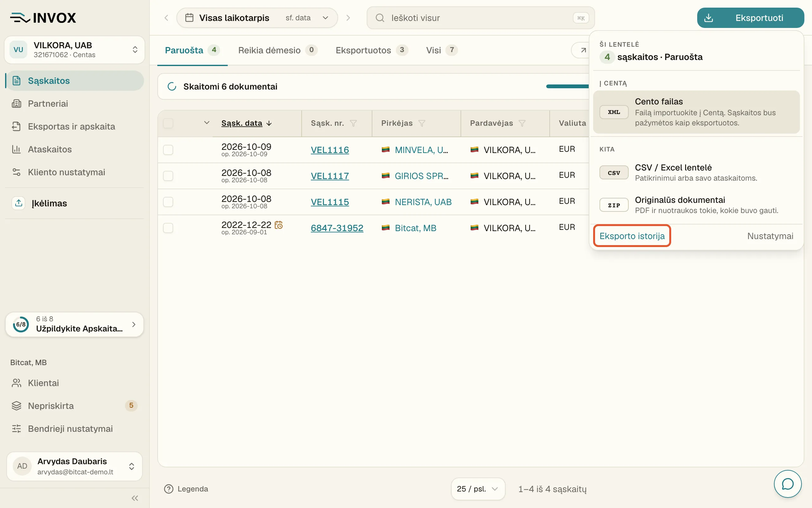
Task: Choose Originalūs dokumentai ZIP export
Action: (696, 205)
